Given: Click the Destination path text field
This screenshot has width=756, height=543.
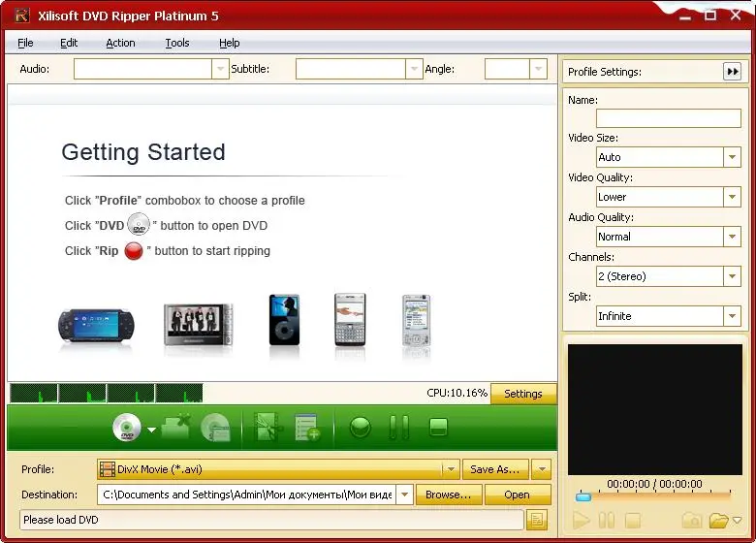Looking at the screenshot, I should coord(247,495).
